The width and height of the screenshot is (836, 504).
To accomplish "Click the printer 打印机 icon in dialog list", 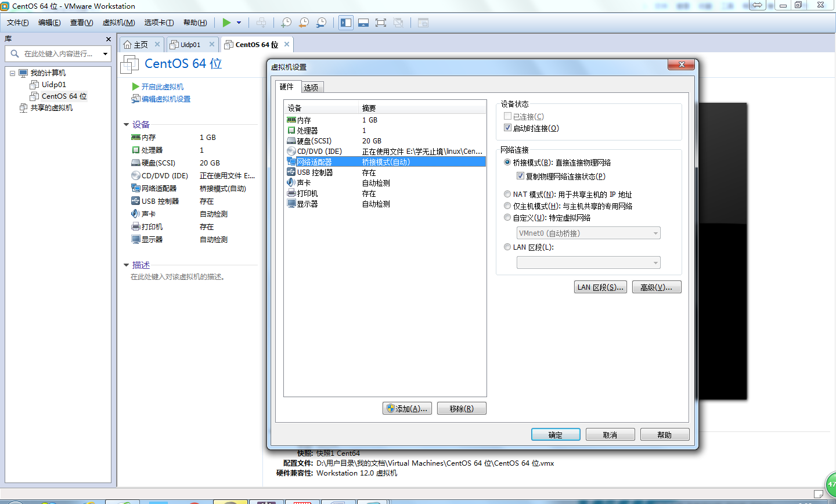I will coord(291,193).
